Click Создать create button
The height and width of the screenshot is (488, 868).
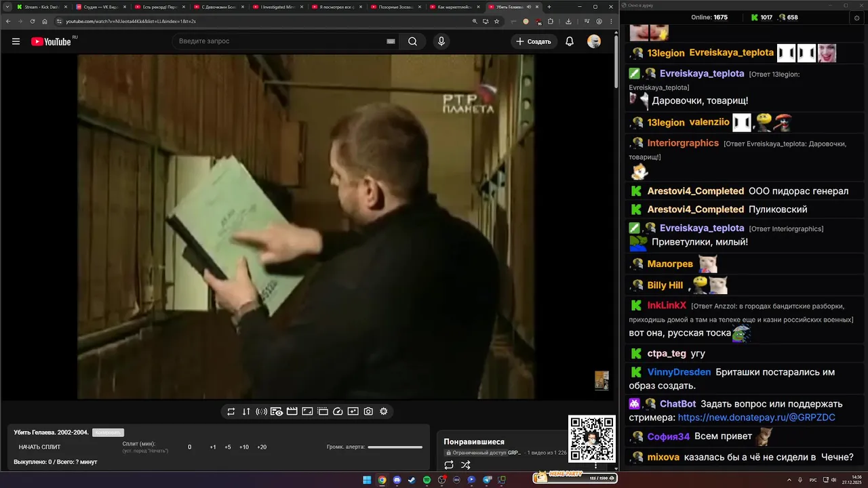[x=534, y=41]
